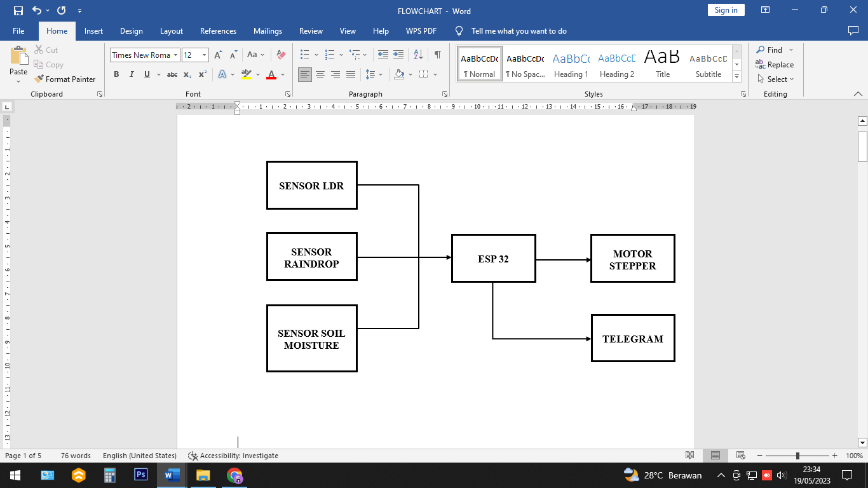This screenshot has height=488, width=868.
Task: Apply bullet list formatting
Action: pyautogui.click(x=305, y=55)
